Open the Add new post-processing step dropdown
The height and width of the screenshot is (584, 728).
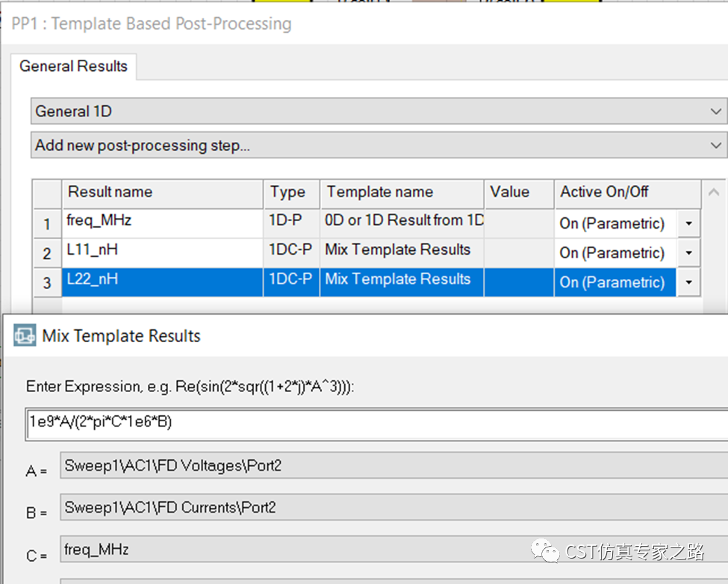tap(379, 146)
